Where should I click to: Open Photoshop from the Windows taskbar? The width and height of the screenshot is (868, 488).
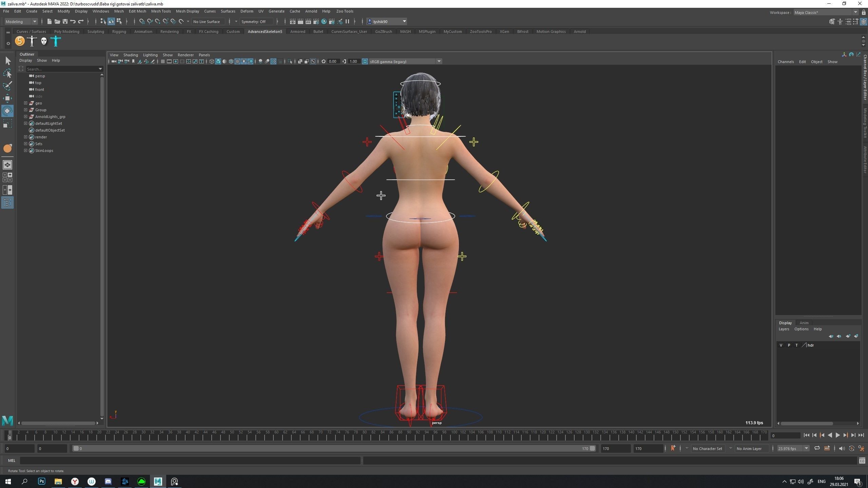(41, 481)
